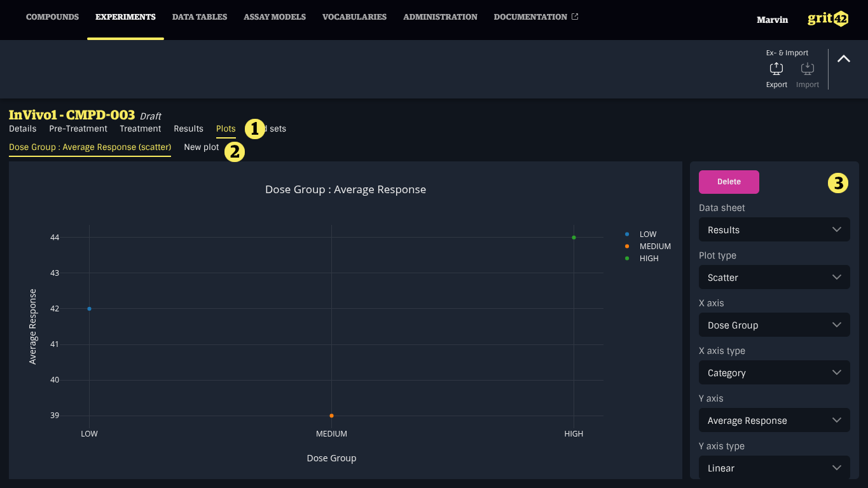Open Documentation external link icon
868x488 pixels.
(575, 17)
